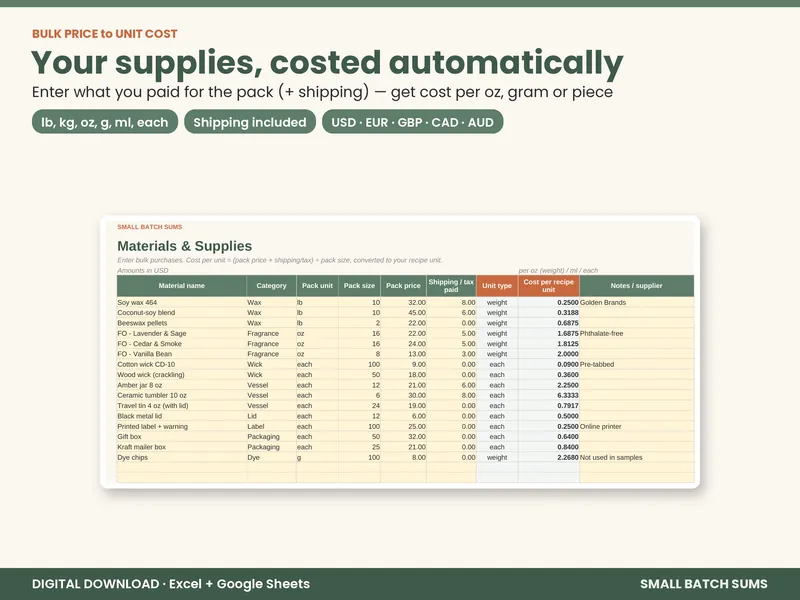Click the 'Amounts in USD' note
This screenshot has width=800, height=600.
pos(143,270)
